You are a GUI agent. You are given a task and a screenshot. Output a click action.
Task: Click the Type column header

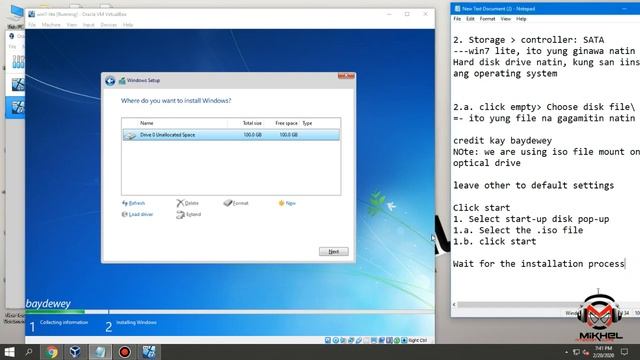pyautogui.click(x=307, y=123)
